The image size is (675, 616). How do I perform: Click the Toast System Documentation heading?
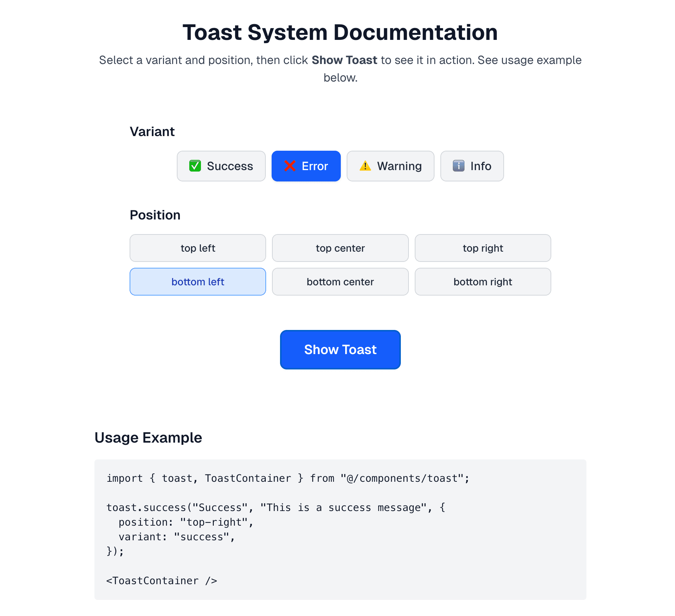point(340,32)
